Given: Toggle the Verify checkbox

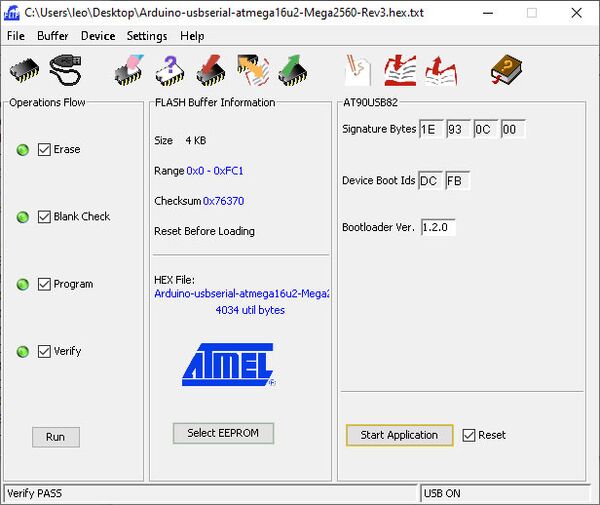Looking at the screenshot, I should (44, 351).
